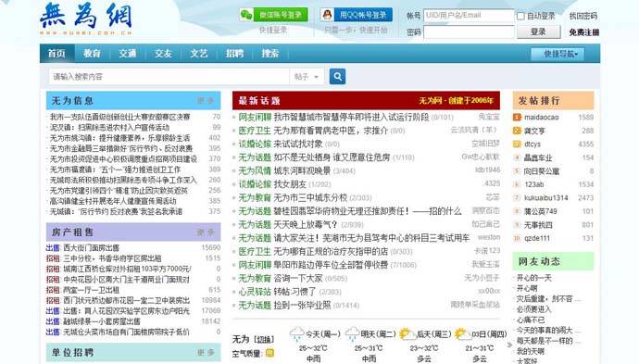Open topic 捡到一张毕业照

coord(302,306)
